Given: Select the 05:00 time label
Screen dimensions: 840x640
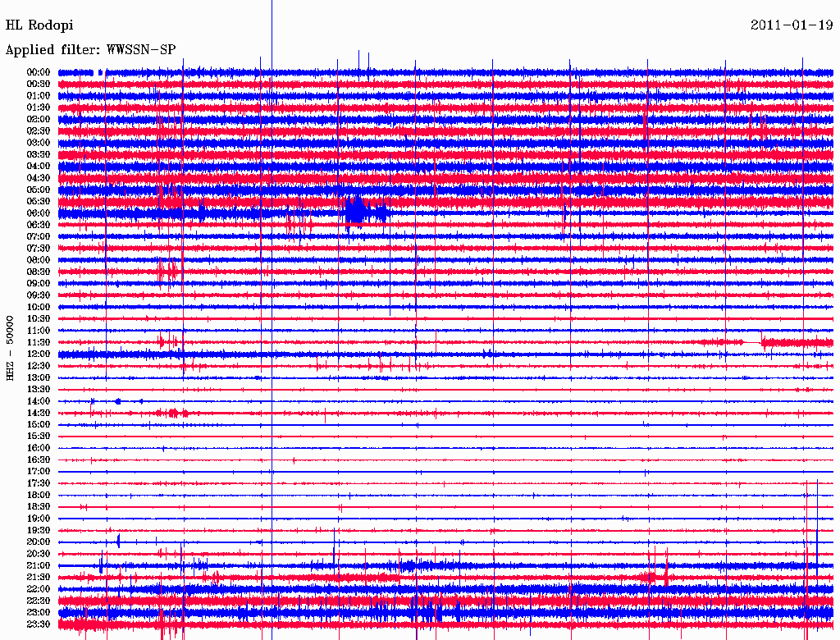Looking at the screenshot, I should click(x=39, y=190).
